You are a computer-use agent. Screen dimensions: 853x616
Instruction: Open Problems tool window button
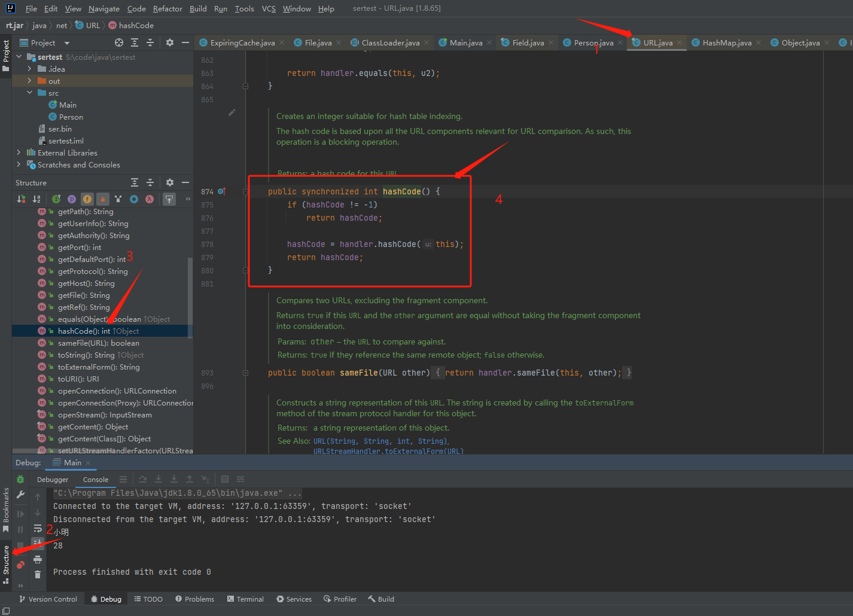pos(194,599)
